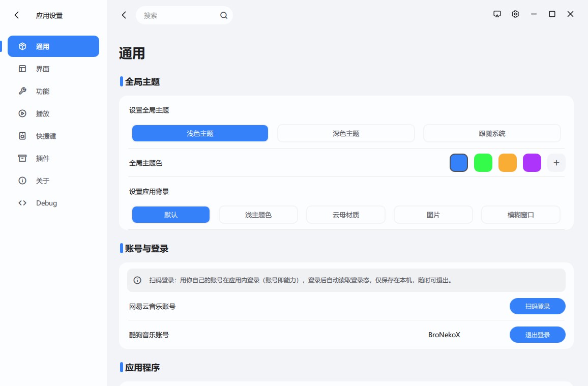Screen dimensions: 588x386
Task: Choose 浅主题色 application background
Action: (x=258, y=215)
